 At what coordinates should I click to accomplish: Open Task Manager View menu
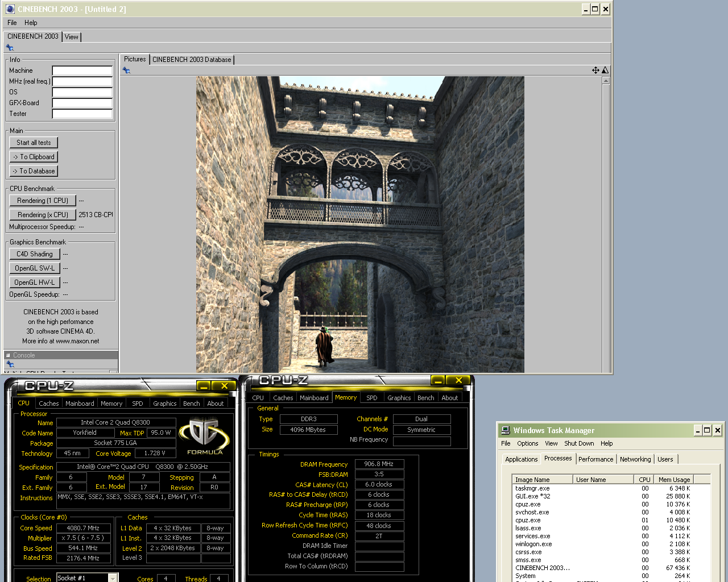coord(551,443)
